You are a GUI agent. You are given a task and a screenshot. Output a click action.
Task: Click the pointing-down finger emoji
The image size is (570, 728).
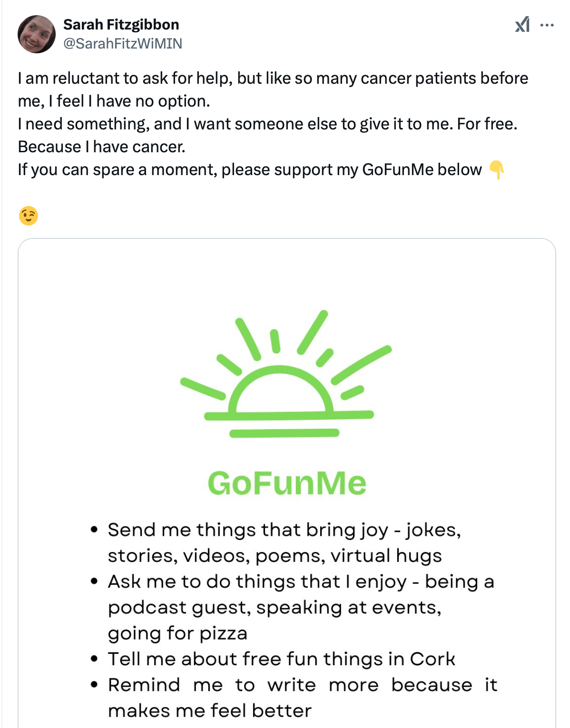coord(497,169)
